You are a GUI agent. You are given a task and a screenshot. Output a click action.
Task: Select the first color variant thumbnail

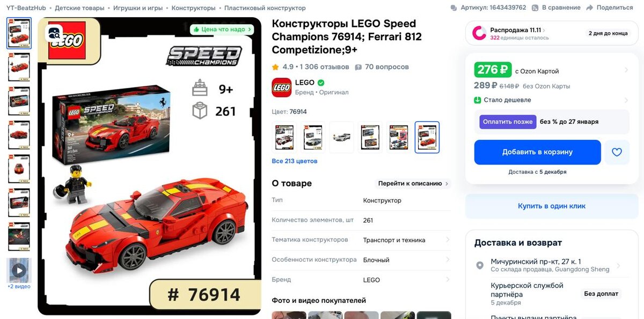tap(284, 137)
